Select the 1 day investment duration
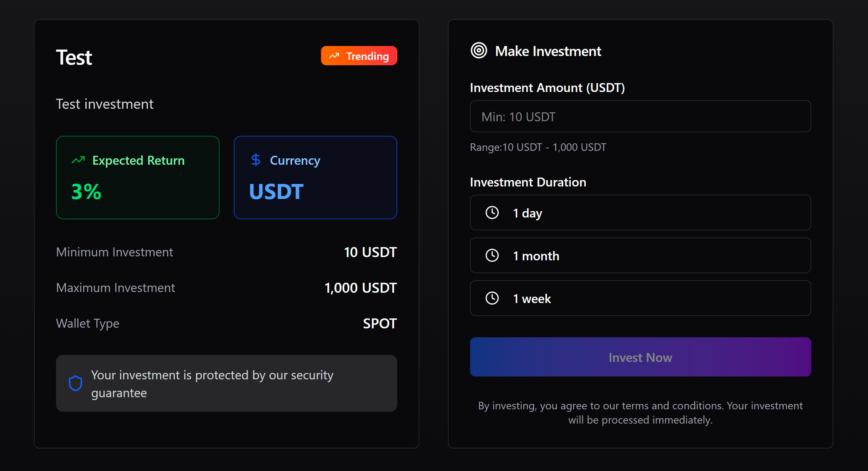This screenshot has height=471, width=868. tap(640, 213)
